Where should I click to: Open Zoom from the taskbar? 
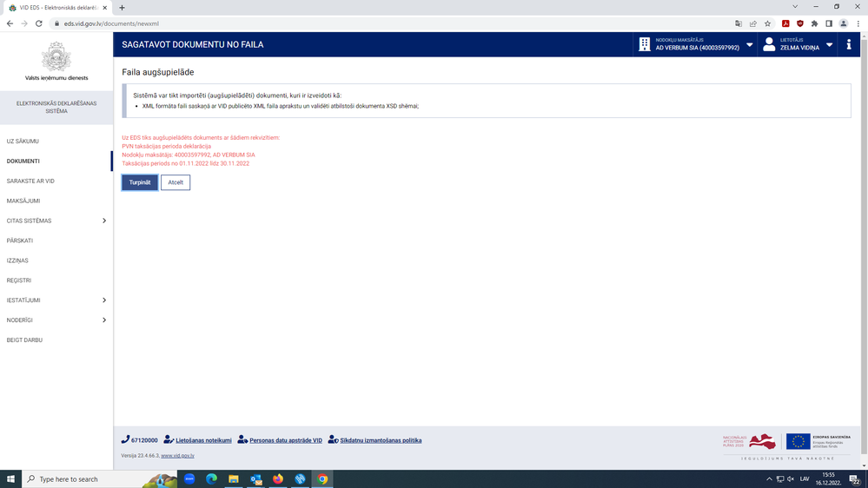tap(189, 479)
